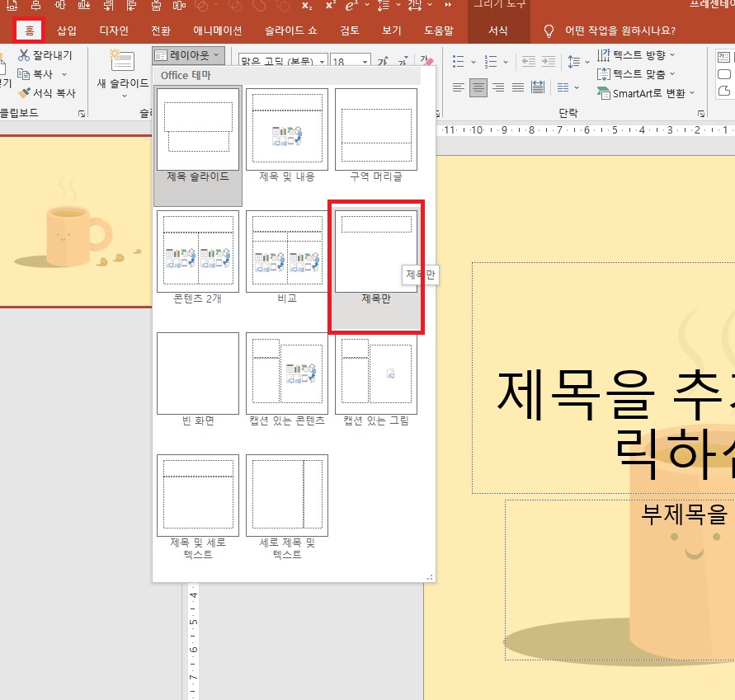735x700 pixels.
Task: Select Vertical Title and Text (세로 제목 및 텍스트) layout
Action: pyautogui.click(x=287, y=507)
